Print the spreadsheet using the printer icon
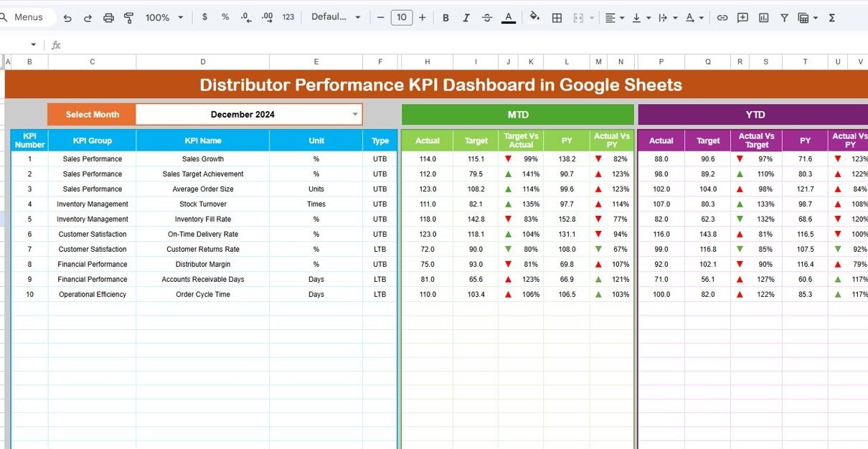The height and width of the screenshot is (449, 868). (x=108, y=17)
